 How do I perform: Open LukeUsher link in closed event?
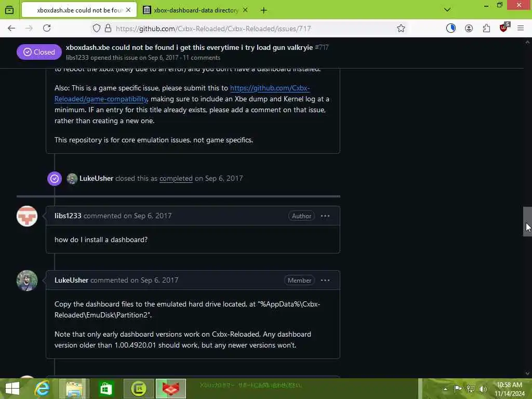pos(96,179)
